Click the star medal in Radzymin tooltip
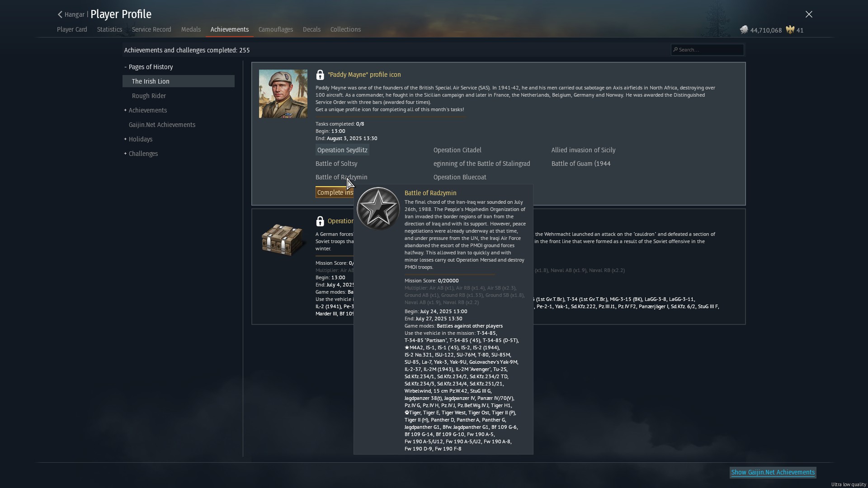The height and width of the screenshot is (488, 868). (378, 209)
